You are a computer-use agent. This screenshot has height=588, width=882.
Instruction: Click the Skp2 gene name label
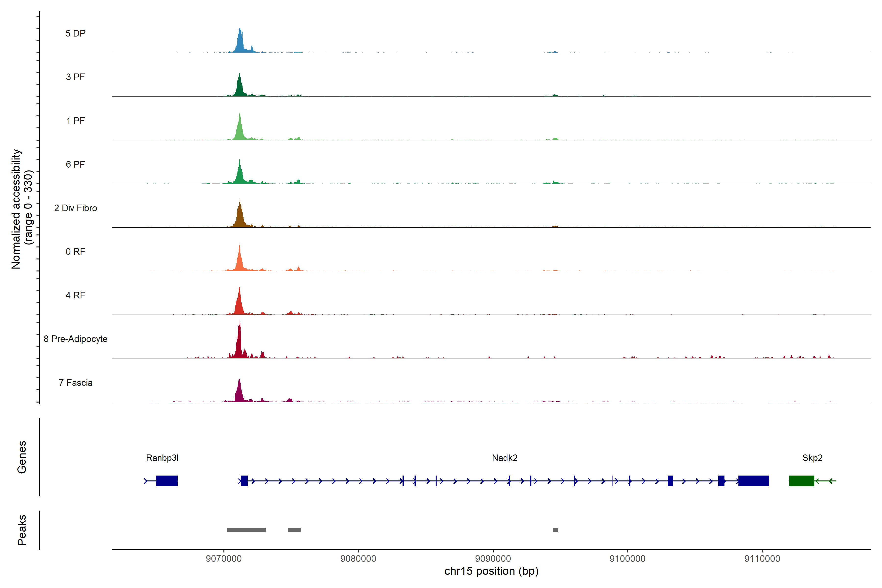click(812, 458)
